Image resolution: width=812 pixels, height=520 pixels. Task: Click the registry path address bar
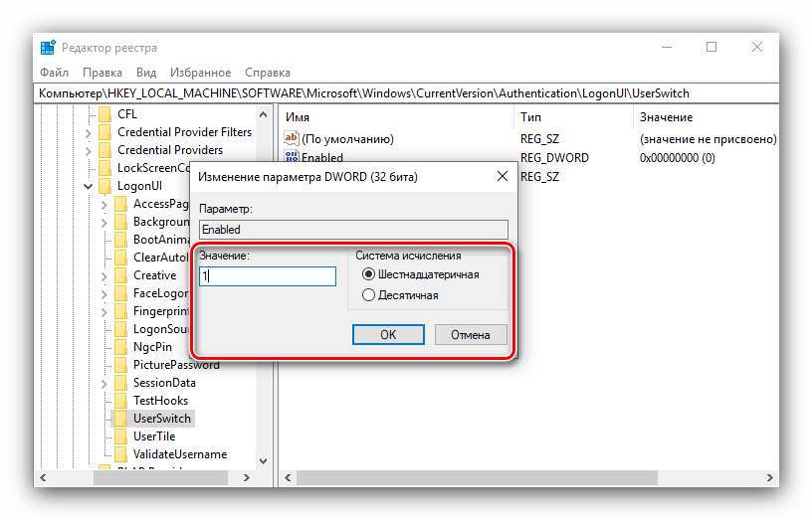pos(407,93)
